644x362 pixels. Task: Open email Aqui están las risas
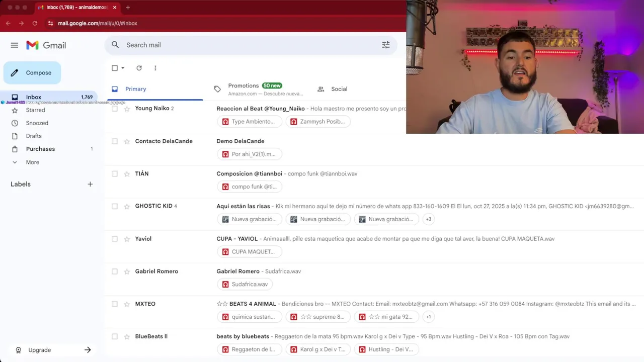[244, 206]
